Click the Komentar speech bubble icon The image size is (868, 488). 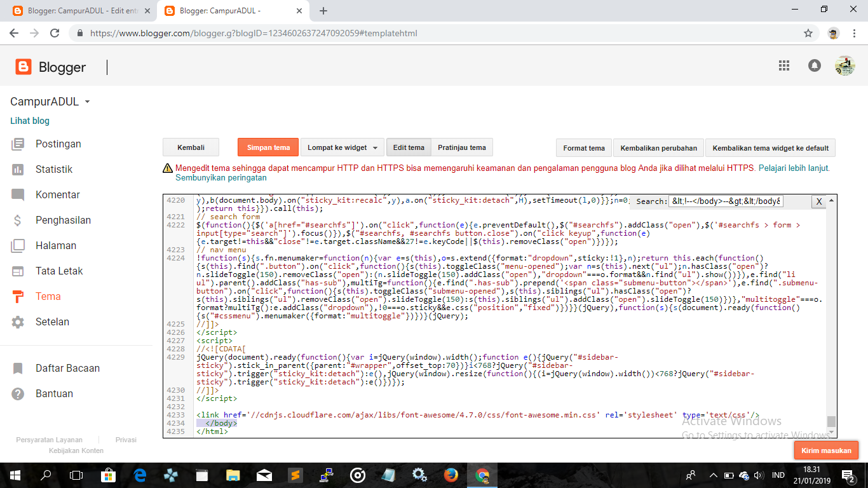coord(18,195)
